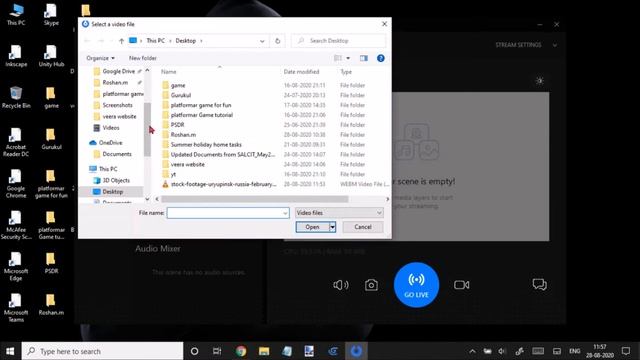640x360 pixels.
Task: Click the Cancel button
Action: tap(363, 227)
